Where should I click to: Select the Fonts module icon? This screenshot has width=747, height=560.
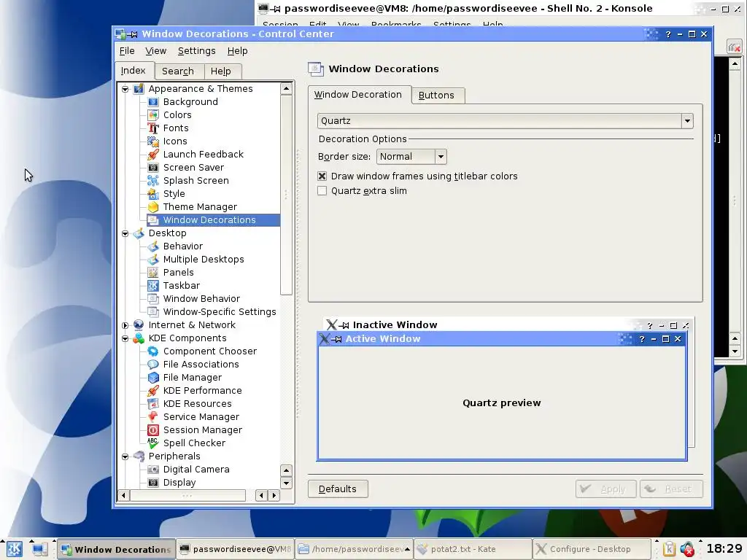153,128
